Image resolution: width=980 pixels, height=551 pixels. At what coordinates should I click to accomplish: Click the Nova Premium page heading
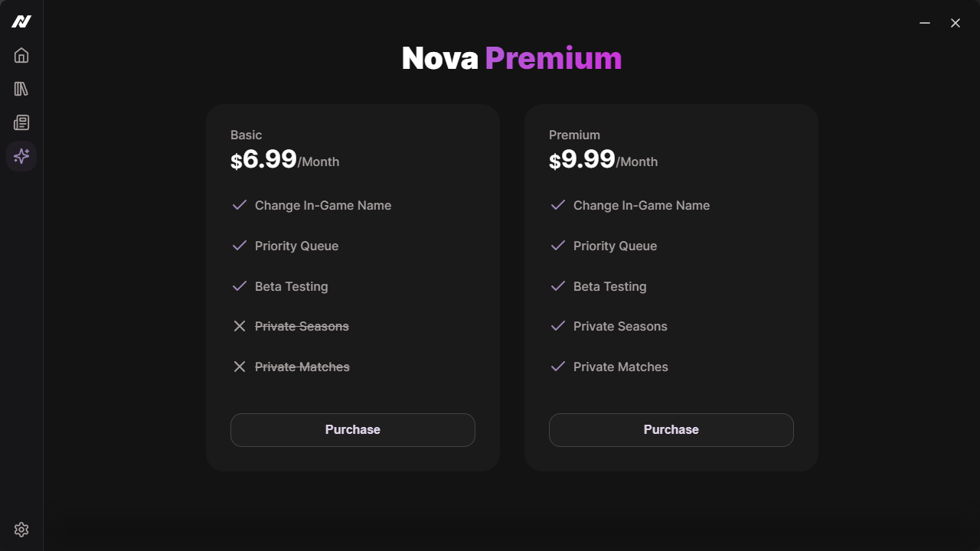(511, 58)
